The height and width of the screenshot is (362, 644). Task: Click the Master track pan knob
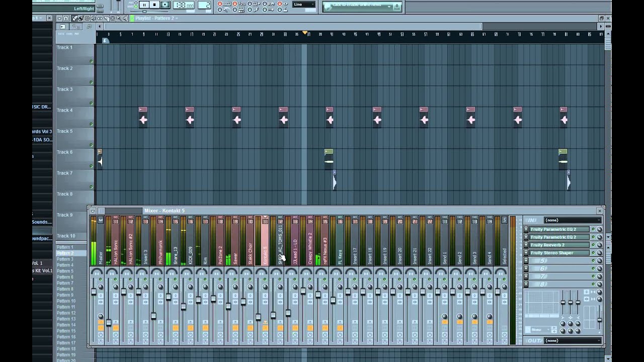(x=97, y=272)
